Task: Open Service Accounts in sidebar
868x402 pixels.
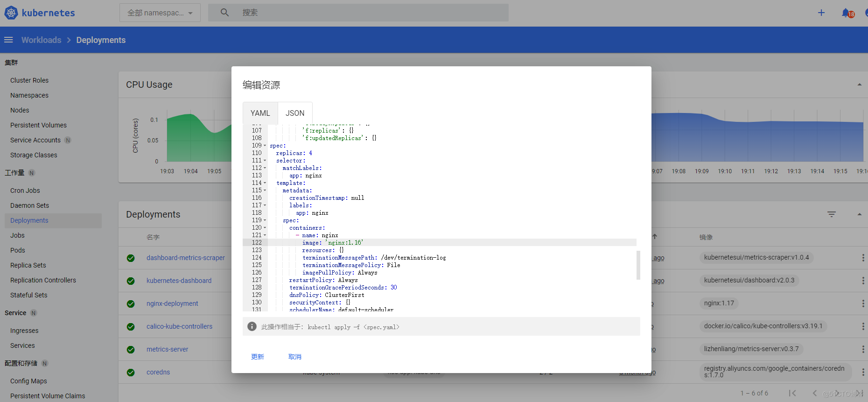Action: [35, 140]
